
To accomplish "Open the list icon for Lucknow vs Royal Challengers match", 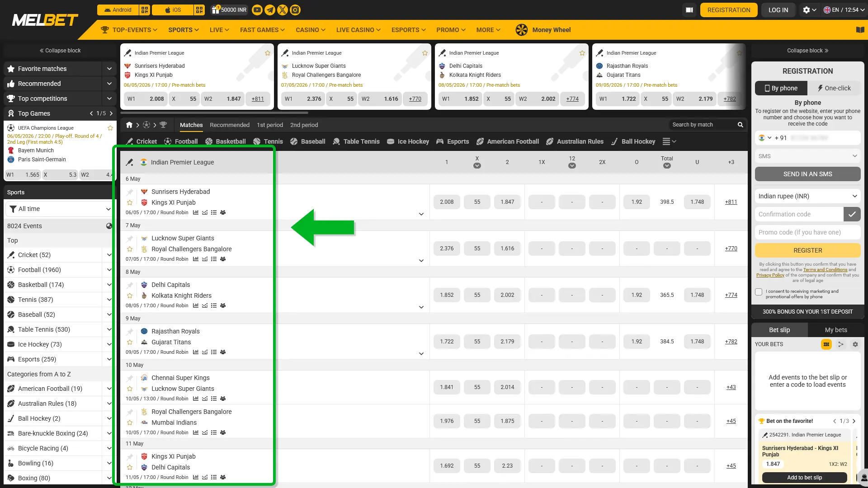I will [214, 259].
